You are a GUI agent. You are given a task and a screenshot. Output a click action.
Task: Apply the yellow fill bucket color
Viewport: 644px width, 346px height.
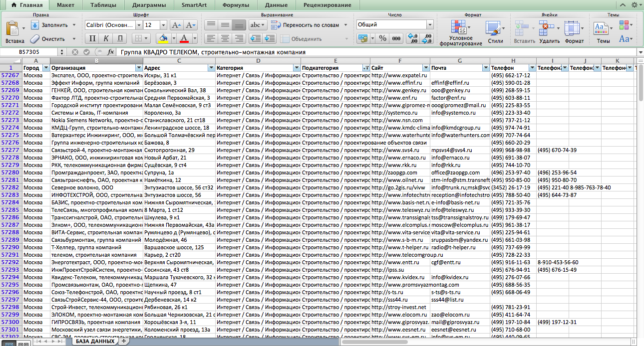pyautogui.click(x=163, y=38)
